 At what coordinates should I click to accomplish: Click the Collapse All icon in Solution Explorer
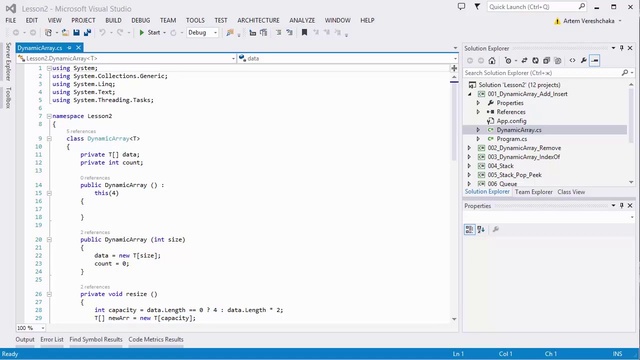tap(546, 61)
